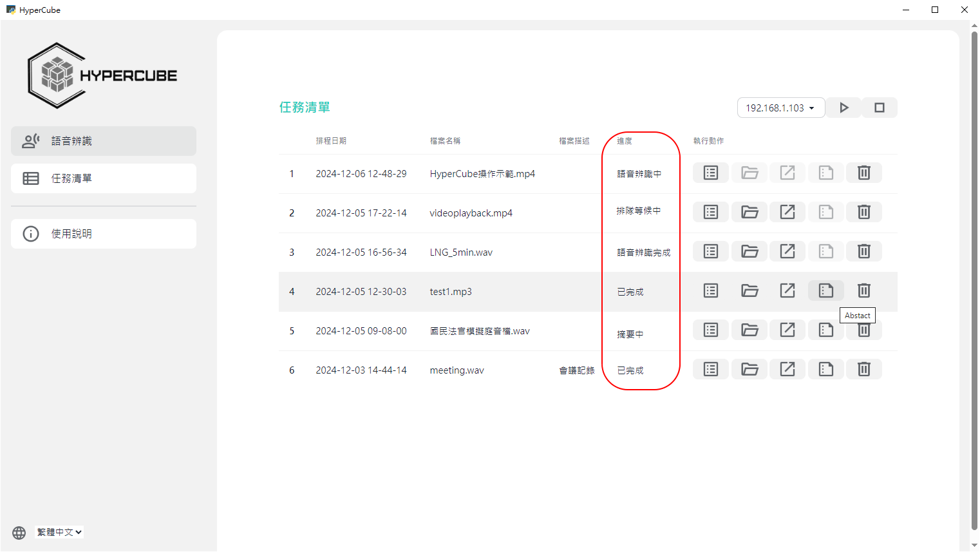The image size is (980, 552).
Task: Open folder for HyperCube操作示範.mp4 task
Action: click(x=749, y=173)
